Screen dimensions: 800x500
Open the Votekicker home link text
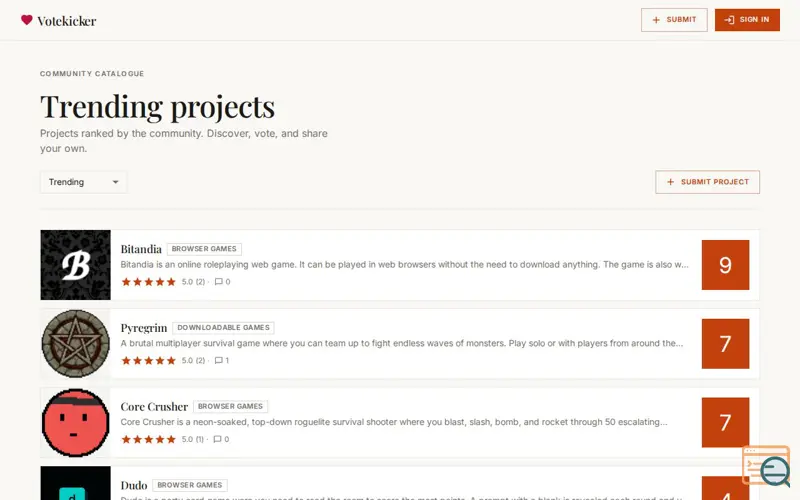66,21
